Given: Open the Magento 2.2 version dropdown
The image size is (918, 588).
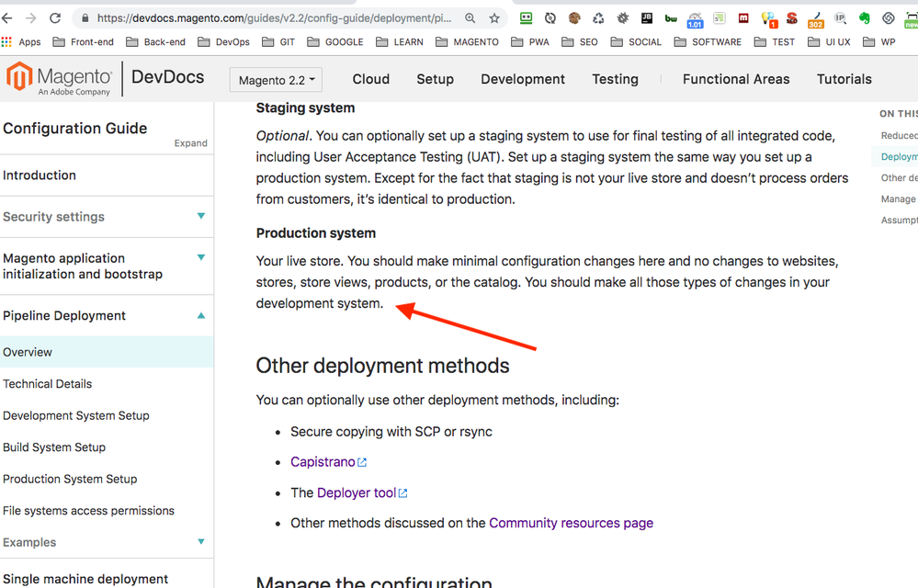Looking at the screenshot, I should click(276, 80).
